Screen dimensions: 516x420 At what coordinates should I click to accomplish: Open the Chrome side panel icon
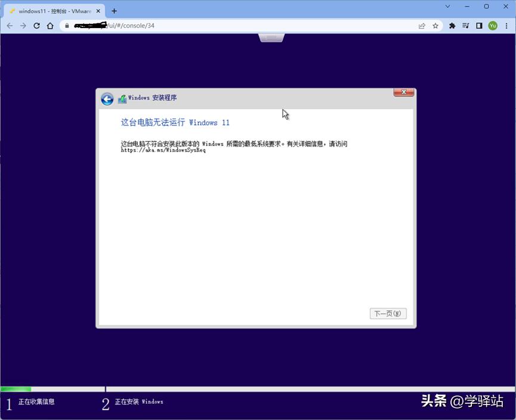coord(480,26)
